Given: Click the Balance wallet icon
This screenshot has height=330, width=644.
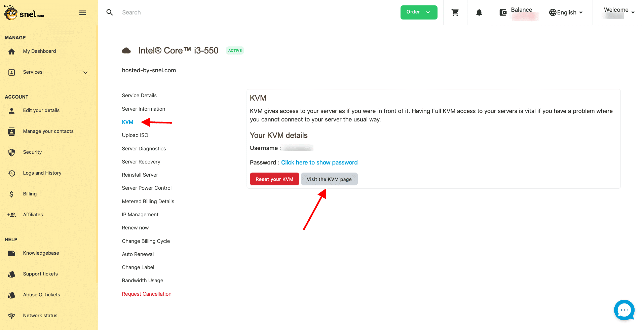Looking at the screenshot, I should tap(503, 12).
